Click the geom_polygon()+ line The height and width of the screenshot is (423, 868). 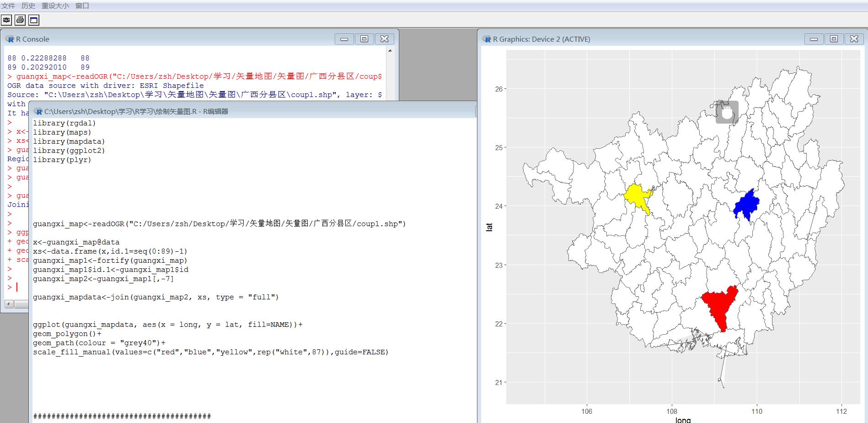pos(67,334)
